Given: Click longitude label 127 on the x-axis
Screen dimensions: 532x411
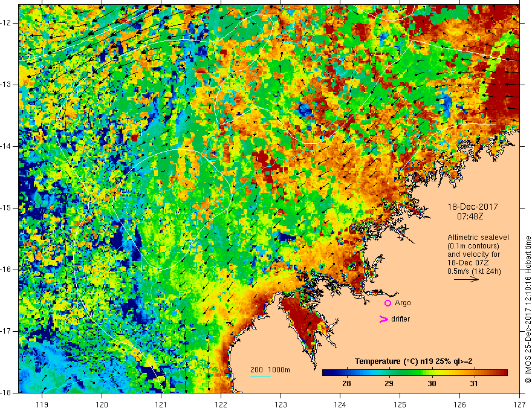Looking at the screenshot, I should (x=519, y=404).
